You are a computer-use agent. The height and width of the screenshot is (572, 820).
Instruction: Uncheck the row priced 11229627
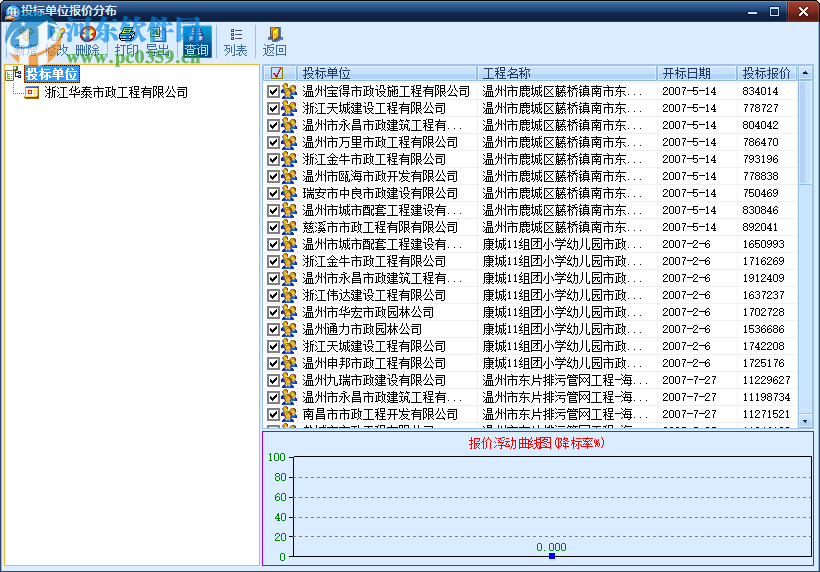pos(273,380)
